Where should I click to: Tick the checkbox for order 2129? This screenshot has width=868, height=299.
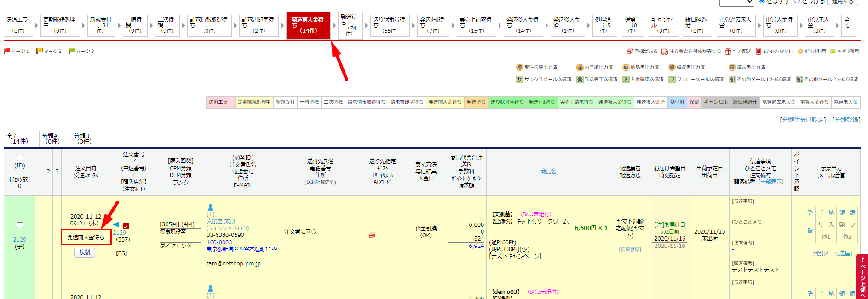[20, 225]
